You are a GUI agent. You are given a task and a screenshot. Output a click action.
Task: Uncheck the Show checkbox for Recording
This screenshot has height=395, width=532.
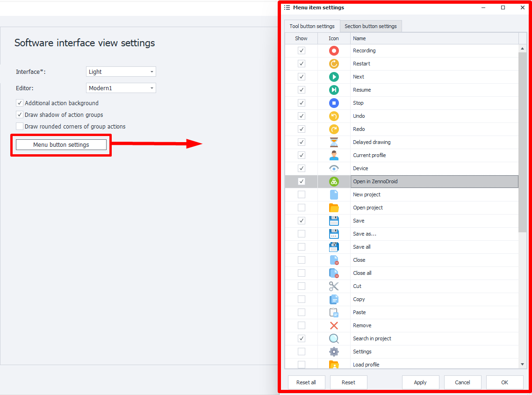(x=301, y=50)
